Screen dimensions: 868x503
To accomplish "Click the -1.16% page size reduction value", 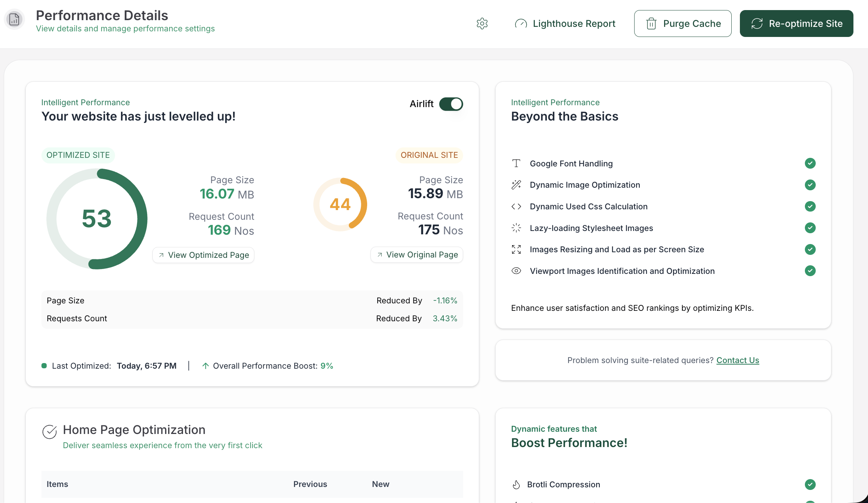I will (445, 301).
